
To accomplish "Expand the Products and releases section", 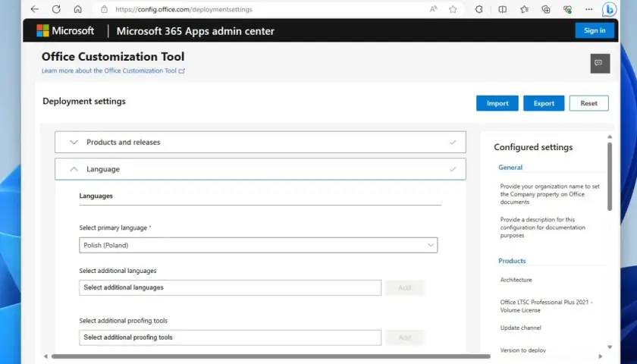I will pyautogui.click(x=260, y=143).
